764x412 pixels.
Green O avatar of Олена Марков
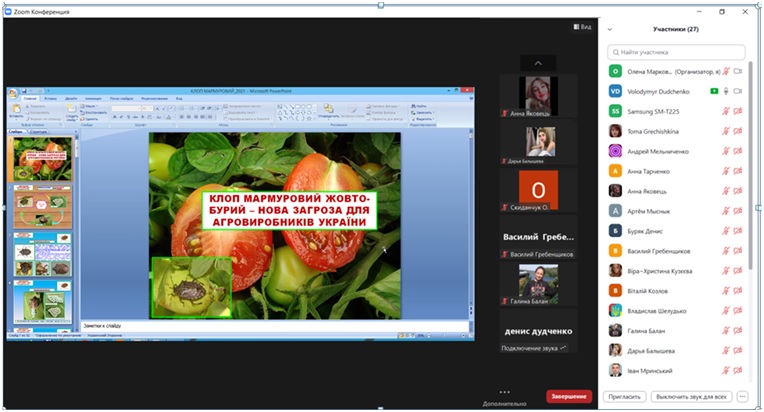(615, 71)
